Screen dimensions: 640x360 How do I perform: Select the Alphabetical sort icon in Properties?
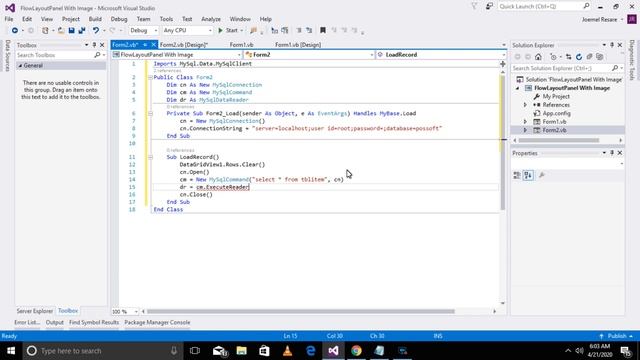tap(528, 176)
